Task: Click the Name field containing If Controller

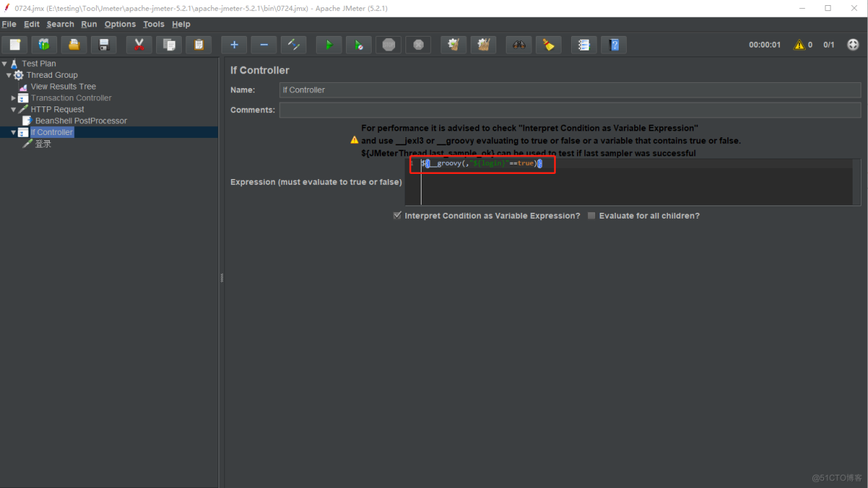Action: click(570, 90)
